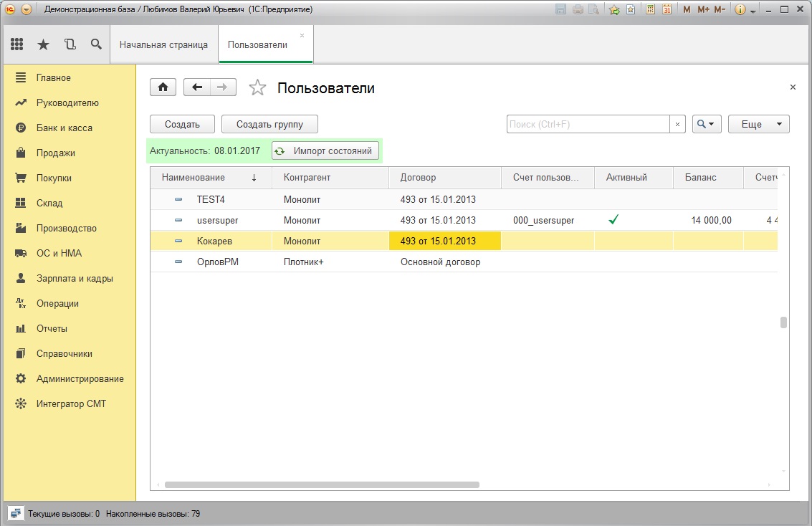Select the TEST4 row name

[211, 199]
